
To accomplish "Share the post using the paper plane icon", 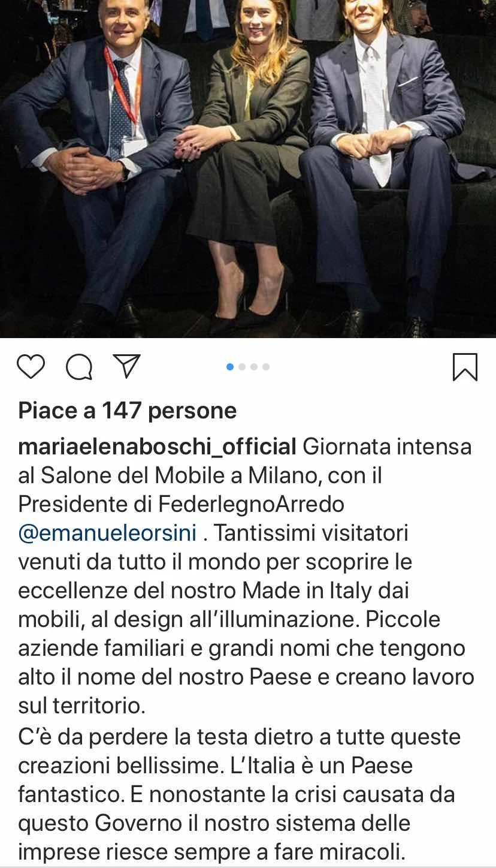I will (127, 366).
